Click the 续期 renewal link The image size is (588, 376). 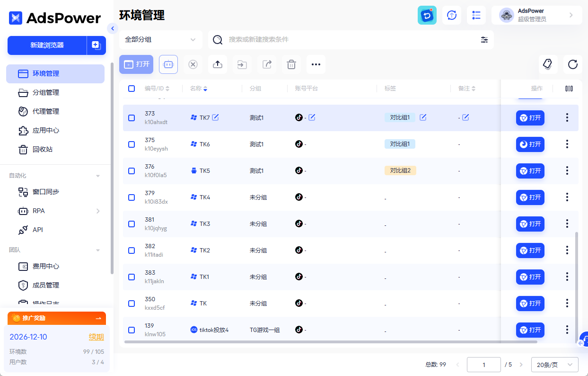[97, 337]
